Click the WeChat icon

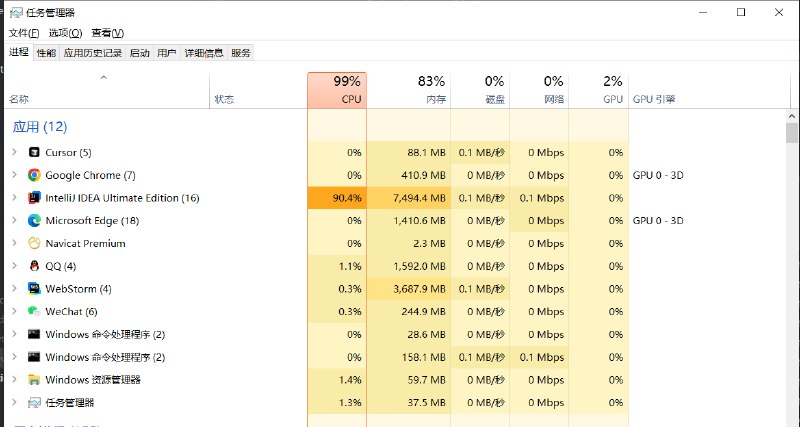coord(34,311)
